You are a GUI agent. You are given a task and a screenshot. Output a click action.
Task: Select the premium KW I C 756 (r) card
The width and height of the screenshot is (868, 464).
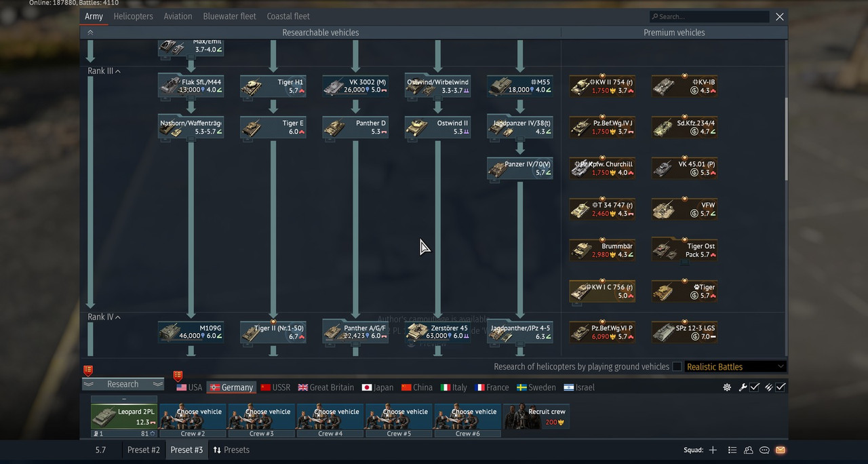point(602,291)
